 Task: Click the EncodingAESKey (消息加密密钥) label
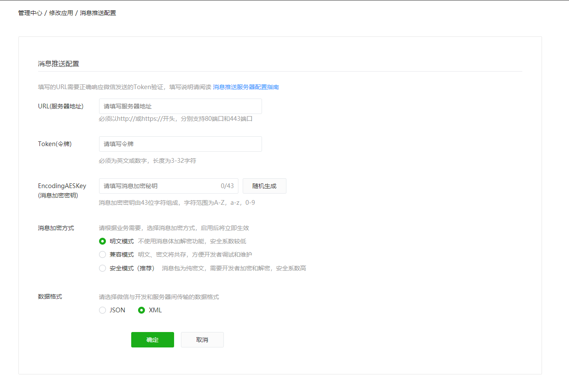62,190
